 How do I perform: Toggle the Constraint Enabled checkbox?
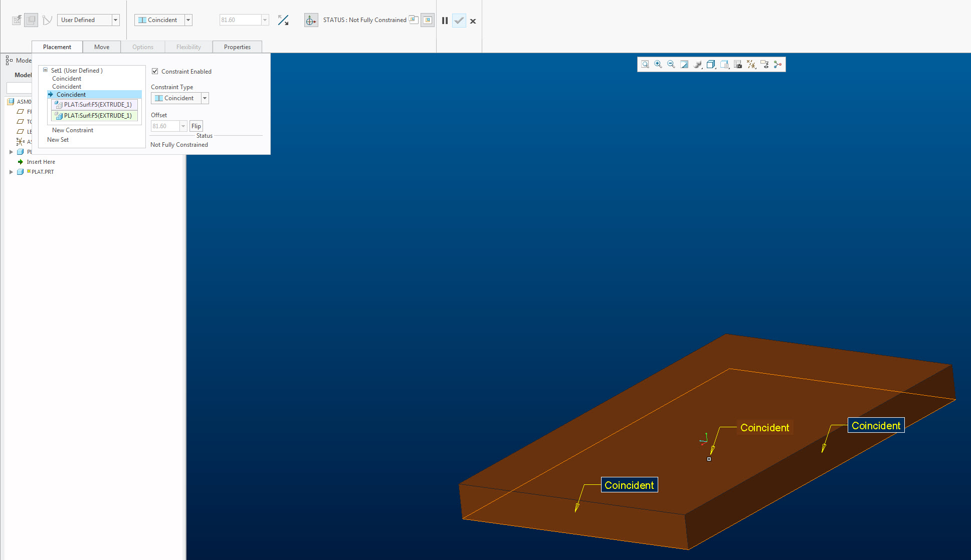click(x=155, y=71)
